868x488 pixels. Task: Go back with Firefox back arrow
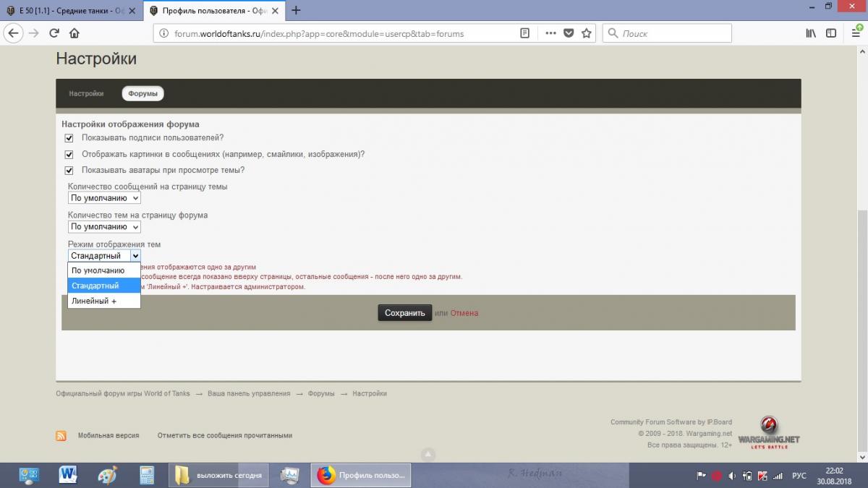coord(13,33)
